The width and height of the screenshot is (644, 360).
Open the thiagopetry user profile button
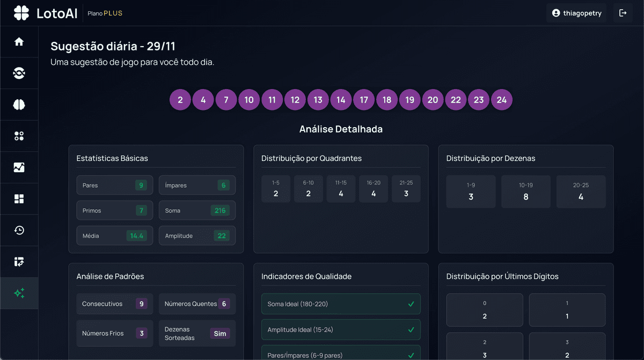[x=576, y=13]
